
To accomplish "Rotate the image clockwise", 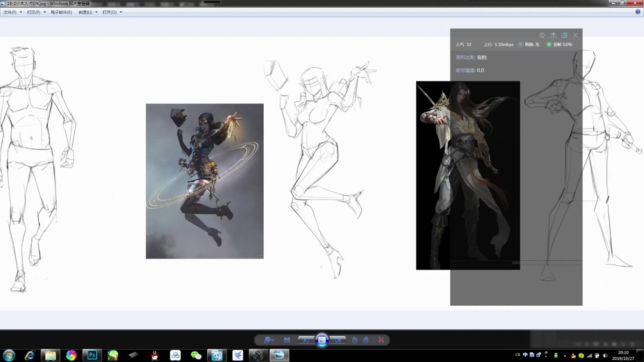I will 366,340.
